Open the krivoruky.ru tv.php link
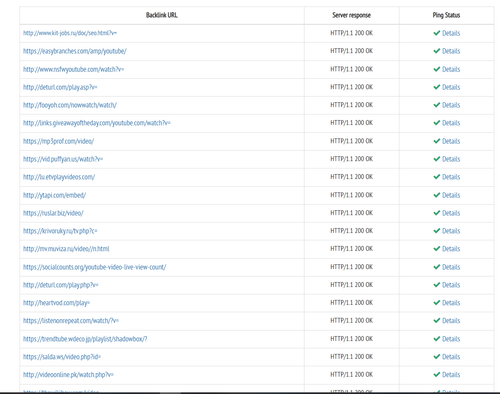This screenshot has width=500, height=394. (60, 231)
